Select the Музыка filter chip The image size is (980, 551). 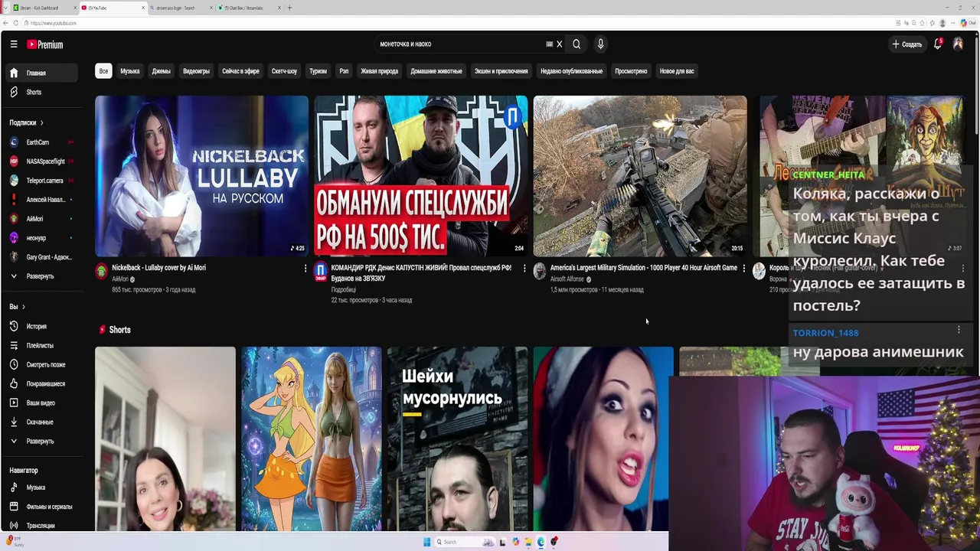pos(130,71)
